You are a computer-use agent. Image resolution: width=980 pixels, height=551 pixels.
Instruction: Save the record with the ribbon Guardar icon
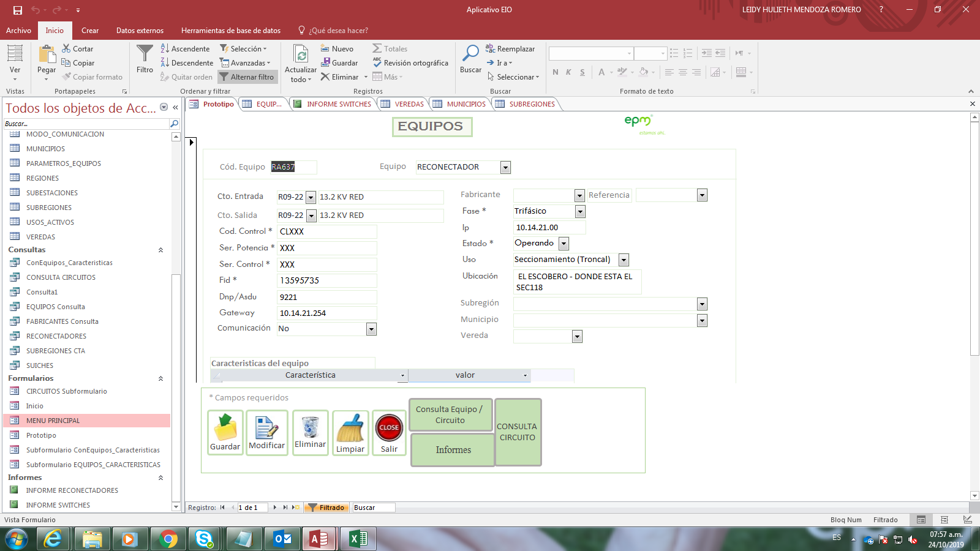pos(339,62)
